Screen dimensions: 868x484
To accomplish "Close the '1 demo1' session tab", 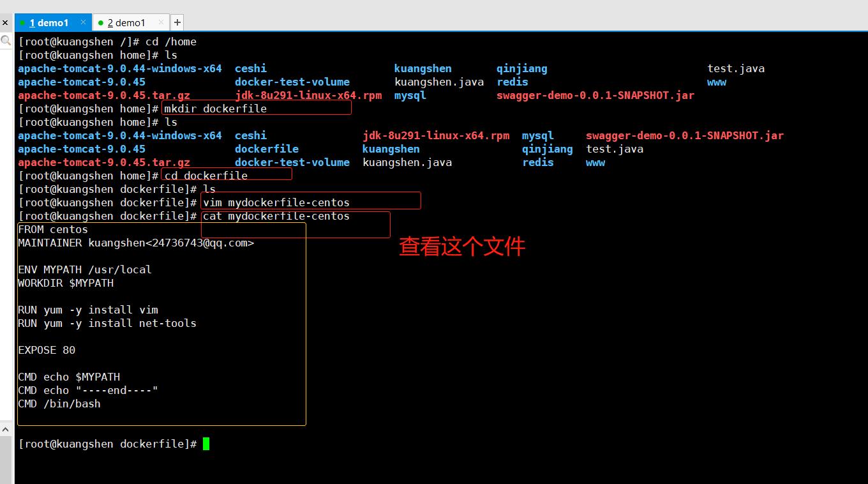I will pyautogui.click(x=84, y=22).
